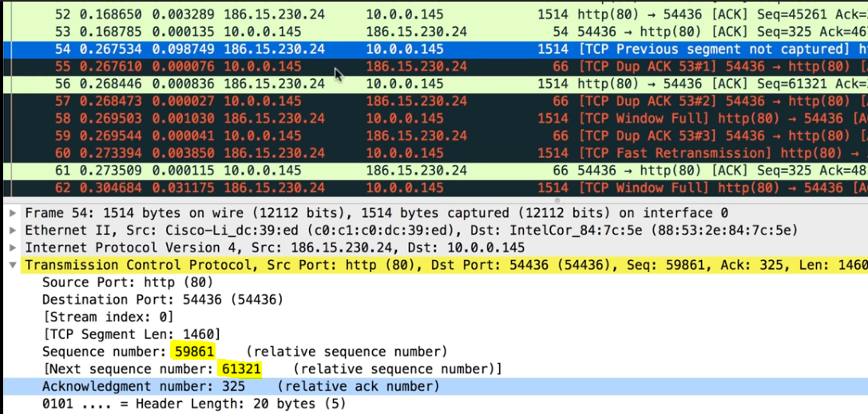Image resolution: width=868 pixels, height=414 pixels.
Task: Click length 54 in packet 53
Action: [x=561, y=32]
